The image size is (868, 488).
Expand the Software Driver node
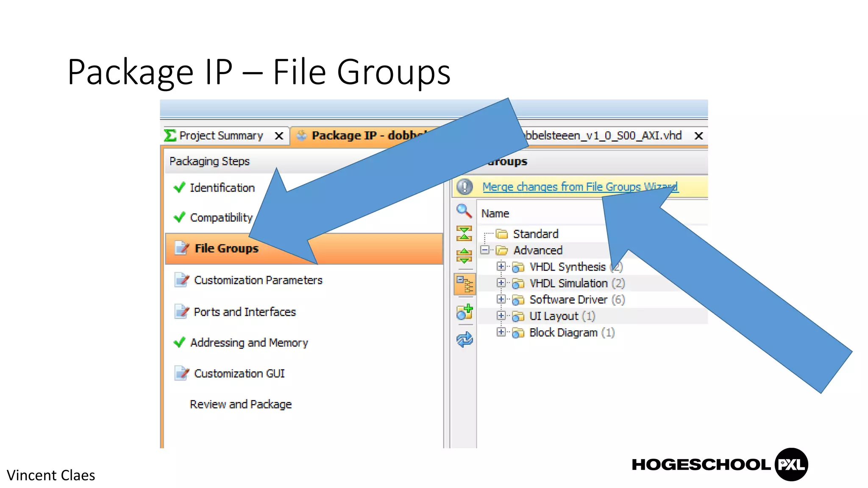point(501,299)
